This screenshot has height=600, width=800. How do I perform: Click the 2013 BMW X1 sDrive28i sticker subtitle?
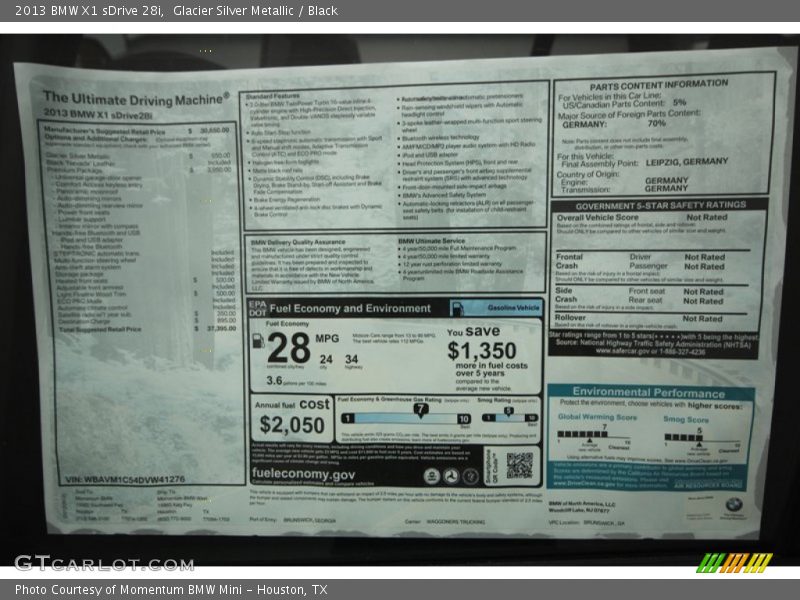click(x=98, y=114)
